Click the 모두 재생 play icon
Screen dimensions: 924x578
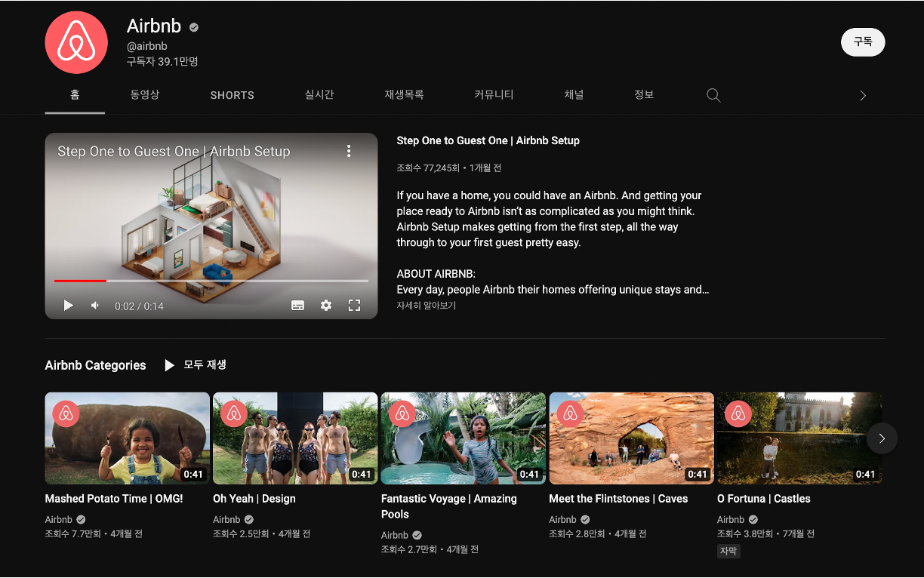click(x=169, y=365)
